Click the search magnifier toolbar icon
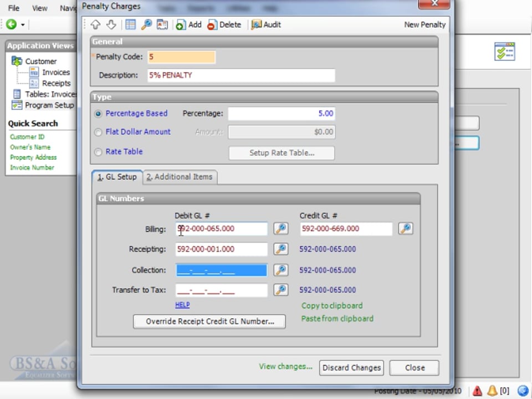This screenshot has width=532, height=399. coord(146,25)
